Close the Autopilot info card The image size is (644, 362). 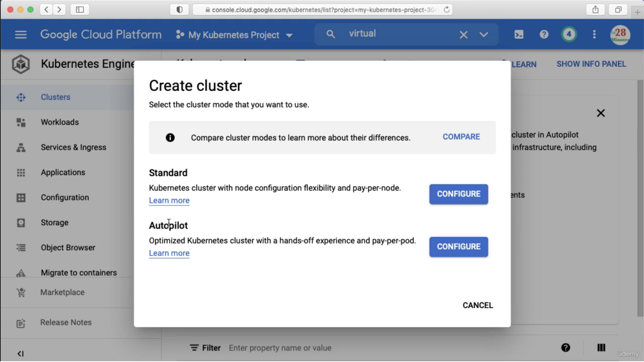(600, 113)
